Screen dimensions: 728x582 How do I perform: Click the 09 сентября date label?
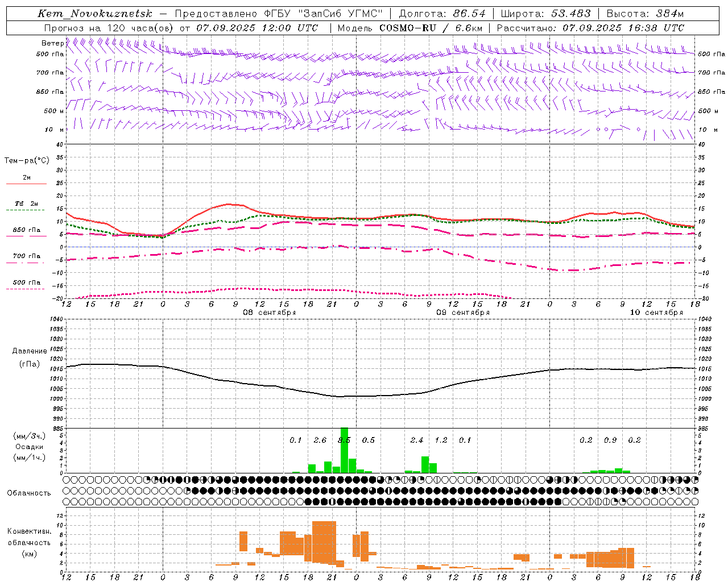click(x=463, y=313)
